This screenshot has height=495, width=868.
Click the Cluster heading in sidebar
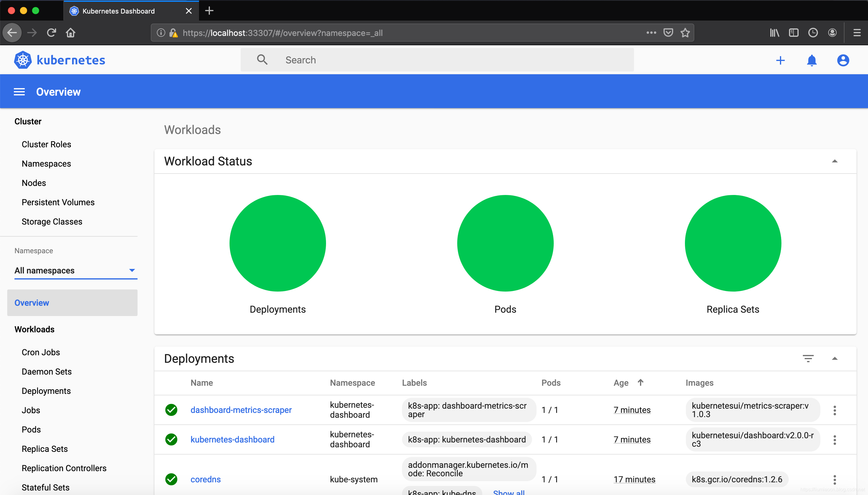(28, 121)
